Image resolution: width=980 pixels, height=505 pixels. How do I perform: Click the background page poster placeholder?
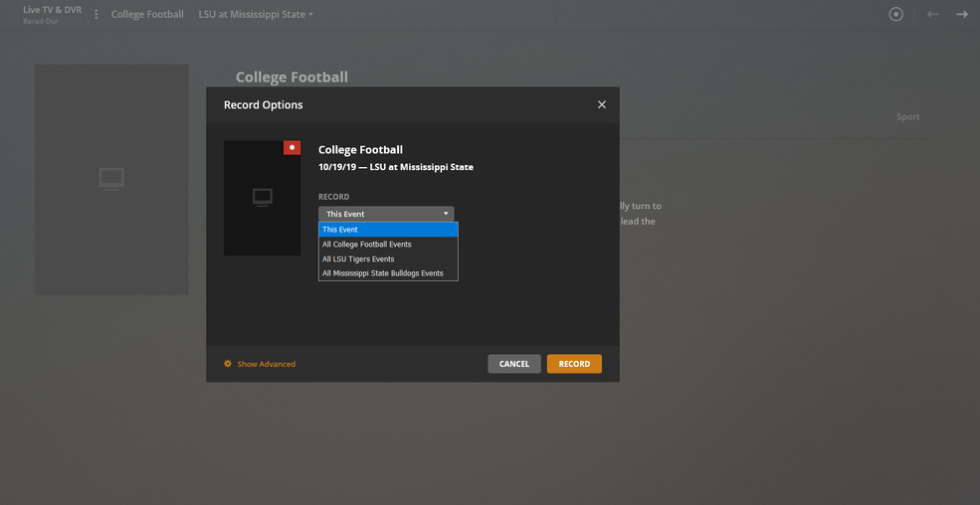coord(111,179)
